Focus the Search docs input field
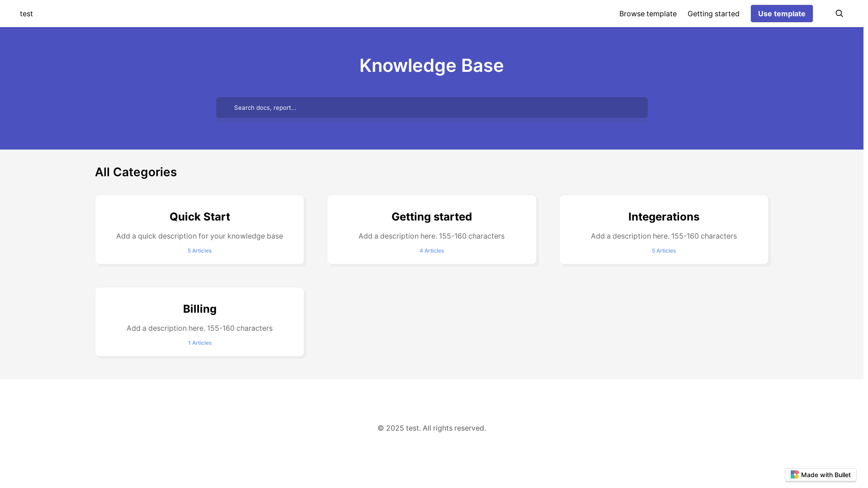 (432, 108)
